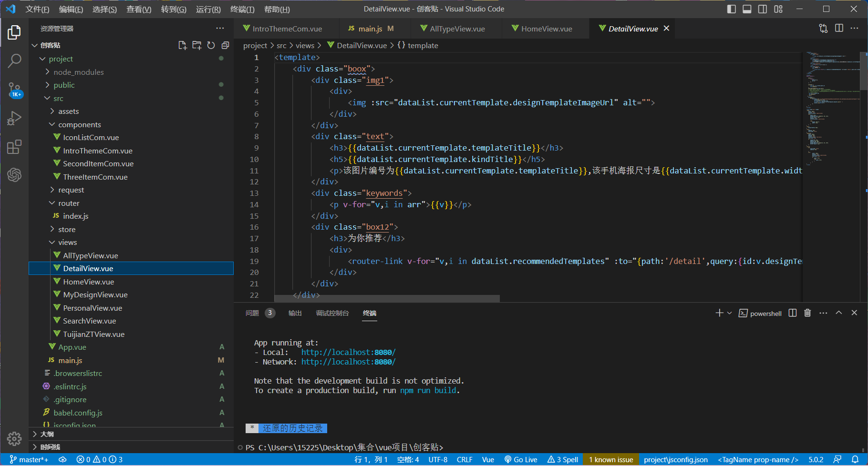868x466 pixels.
Task: Open the Source Control view
Action: pyautogui.click(x=14, y=90)
